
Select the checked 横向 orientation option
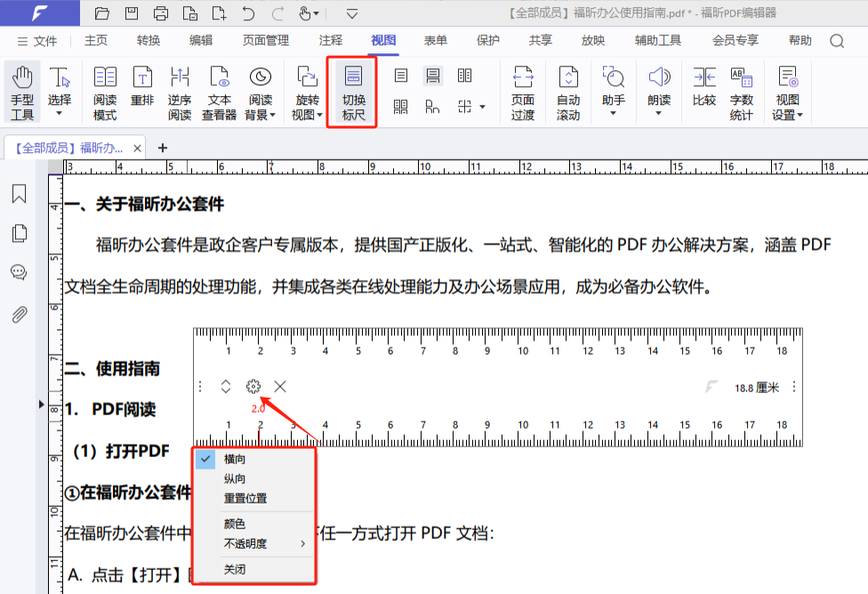(235, 460)
